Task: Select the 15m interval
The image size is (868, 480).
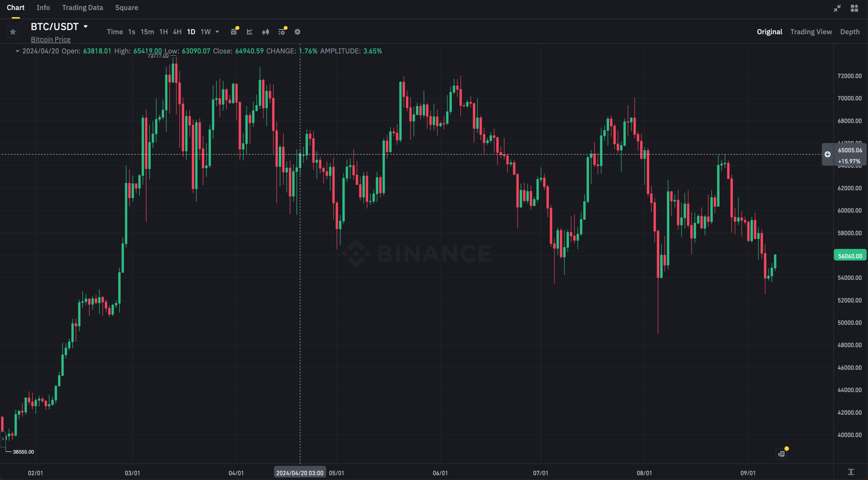Action: (x=147, y=32)
